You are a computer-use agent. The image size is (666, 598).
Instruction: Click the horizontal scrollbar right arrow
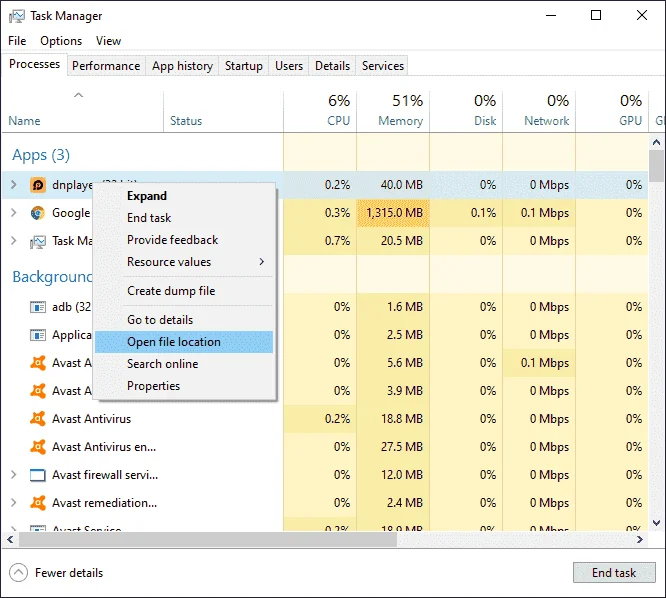click(x=640, y=539)
